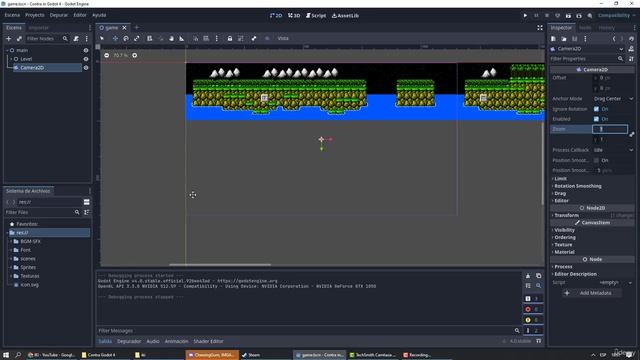
Task: Open the Vista menu button in viewport toolbar
Action: [283, 38]
